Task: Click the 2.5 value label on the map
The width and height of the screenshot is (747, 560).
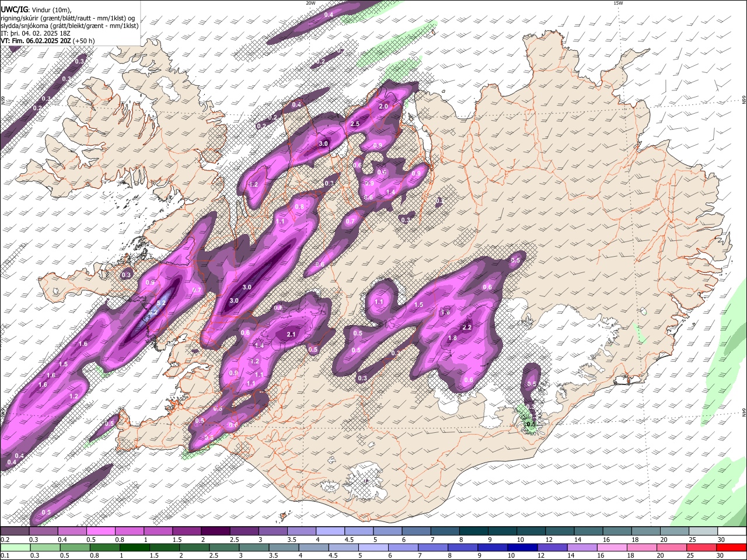Action: point(355,124)
